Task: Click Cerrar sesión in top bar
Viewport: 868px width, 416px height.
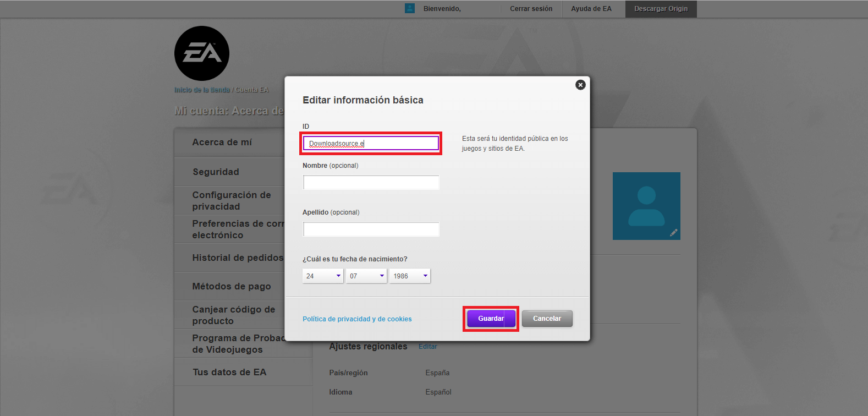Action: [531, 9]
